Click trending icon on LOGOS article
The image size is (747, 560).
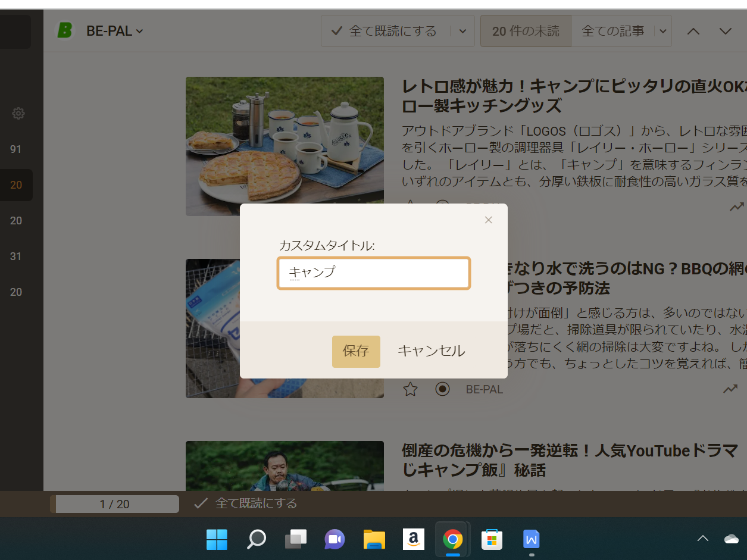[737, 207]
